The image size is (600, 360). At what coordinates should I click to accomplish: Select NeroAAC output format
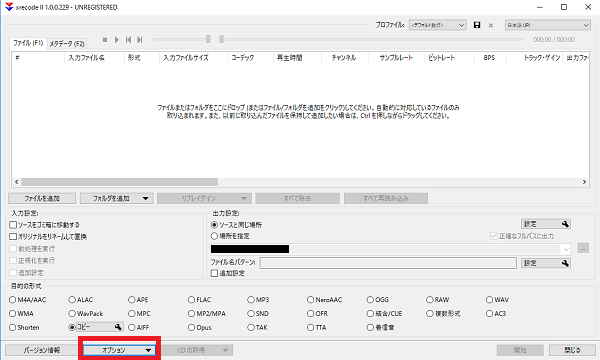pos(310,300)
